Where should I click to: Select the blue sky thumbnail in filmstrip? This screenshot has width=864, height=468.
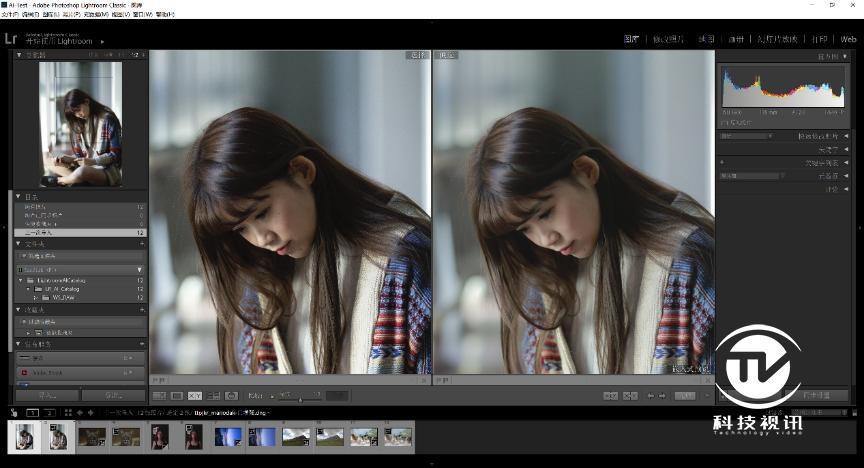pos(228,437)
